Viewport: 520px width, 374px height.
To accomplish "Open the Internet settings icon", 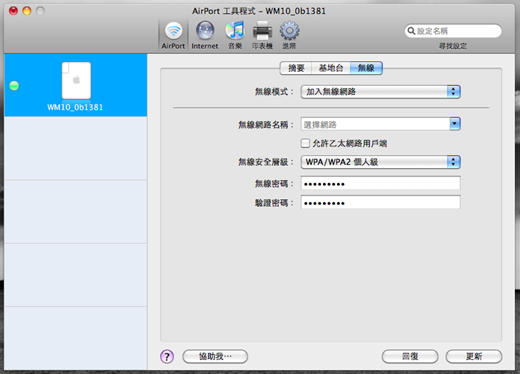I will click(205, 35).
